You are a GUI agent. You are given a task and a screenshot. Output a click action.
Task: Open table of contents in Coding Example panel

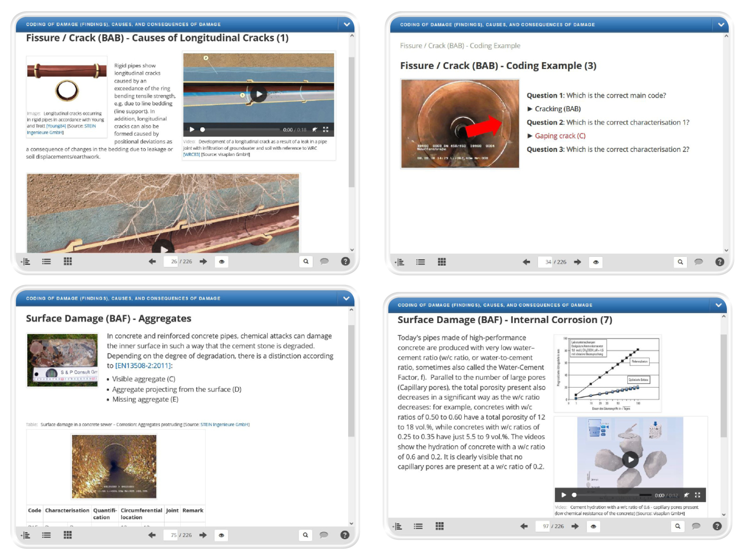400,262
